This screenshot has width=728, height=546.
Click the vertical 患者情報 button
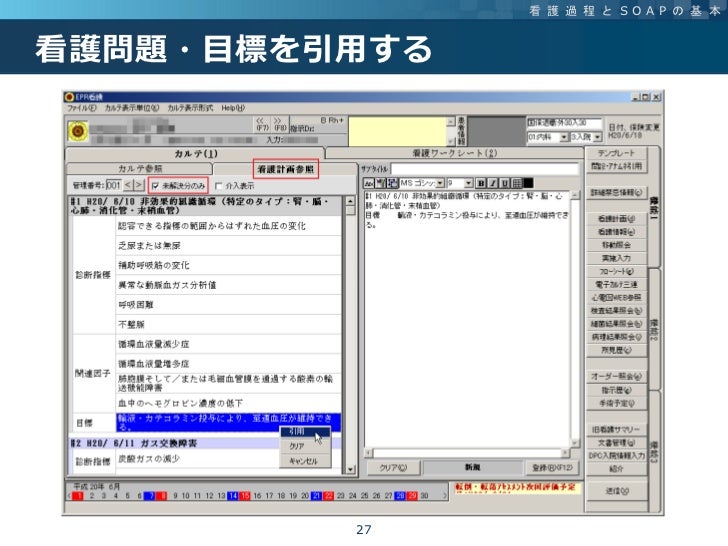461,131
